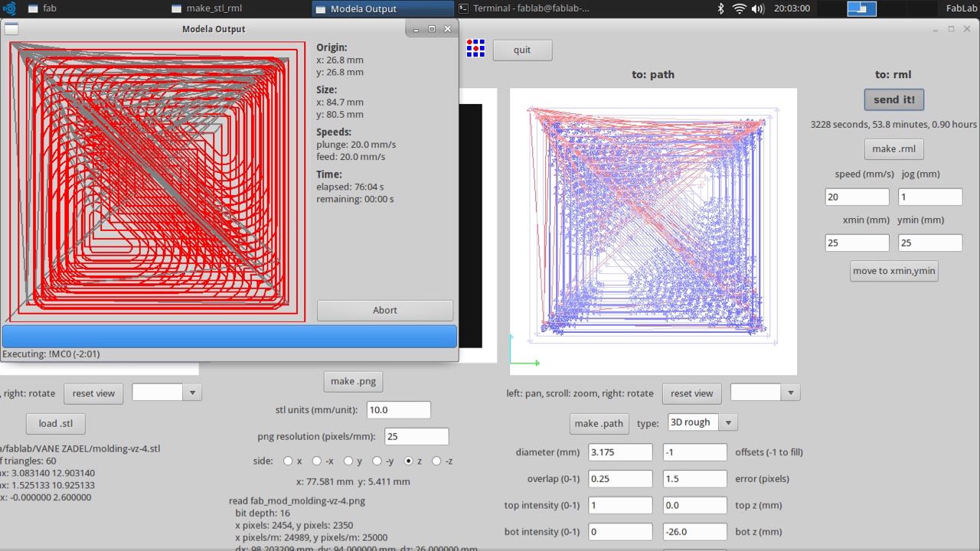Open the Wi-Fi network indicator
The height and width of the screenshot is (551, 980).
tap(739, 8)
